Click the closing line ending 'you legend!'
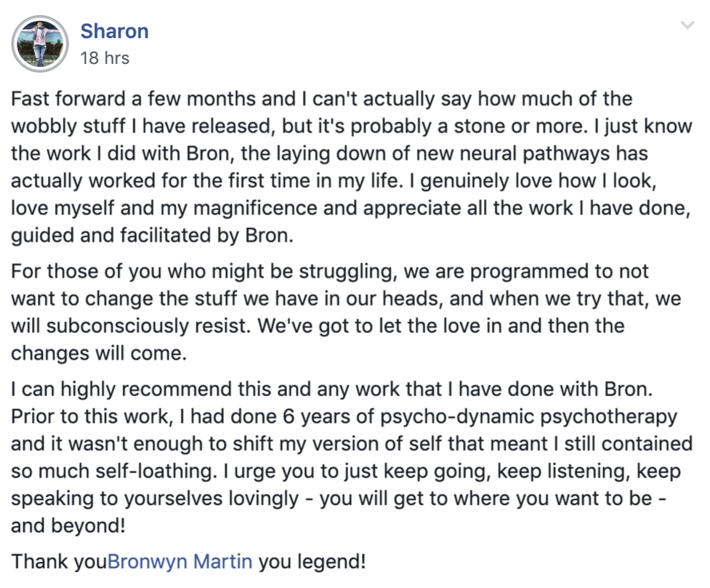710x588 pixels. pyautogui.click(x=188, y=561)
